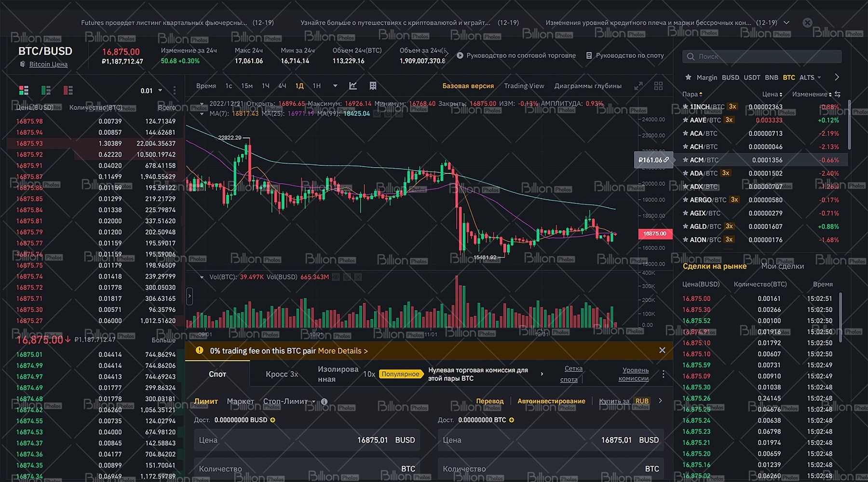Sort the pair list by Цена column
Screen dimensions: 868x482
pyautogui.click(x=772, y=94)
